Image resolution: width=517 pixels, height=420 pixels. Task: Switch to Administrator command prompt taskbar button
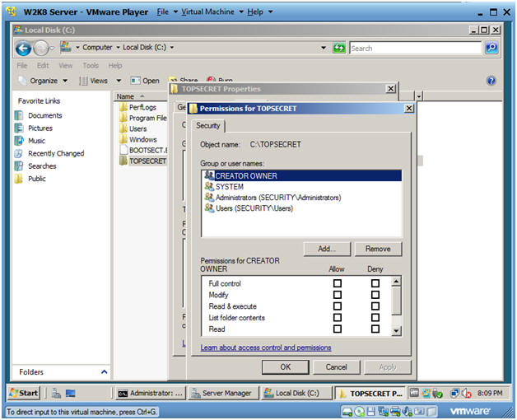click(151, 394)
